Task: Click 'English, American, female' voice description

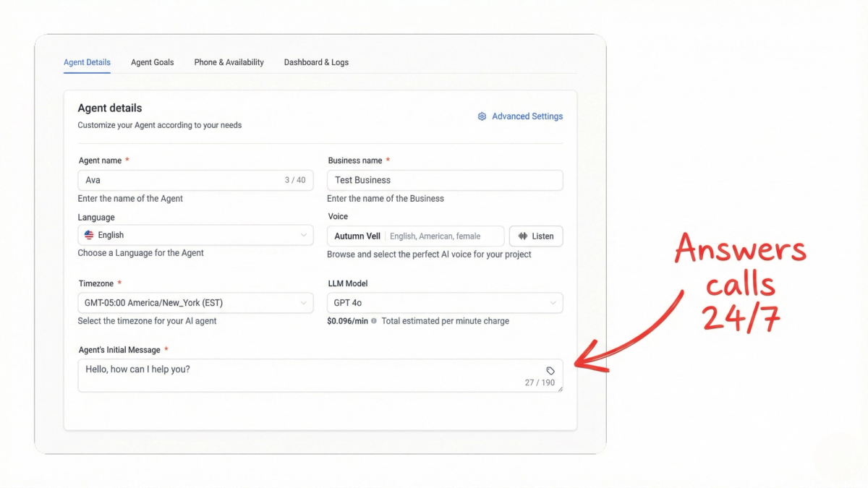Action: (x=435, y=236)
